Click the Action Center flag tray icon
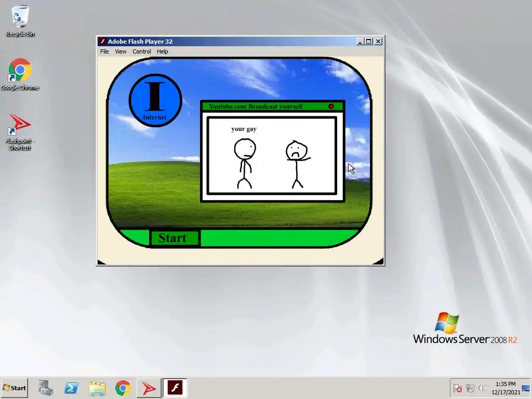Screen dimensions: 532x399 click(x=457, y=388)
